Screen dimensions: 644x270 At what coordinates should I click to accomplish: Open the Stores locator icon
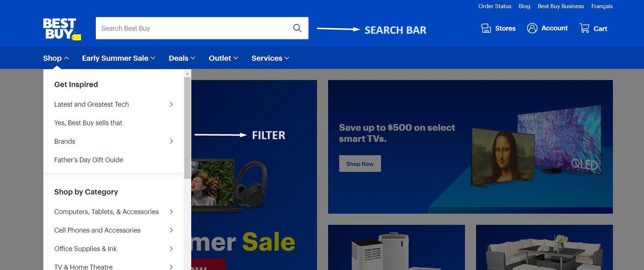tap(486, 28)
